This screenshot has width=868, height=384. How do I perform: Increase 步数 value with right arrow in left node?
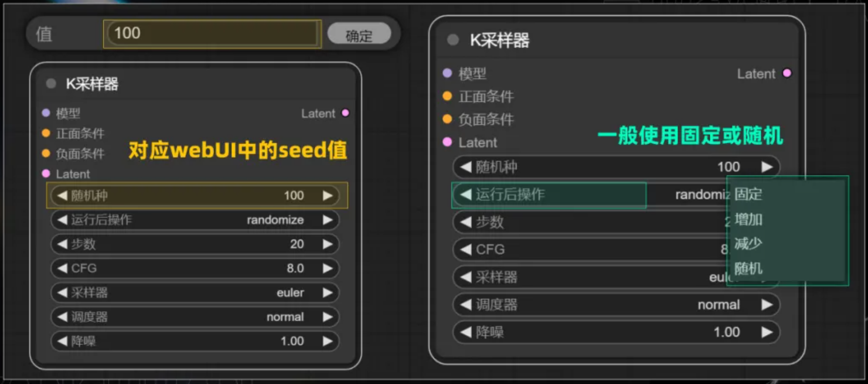coord(328,244)
